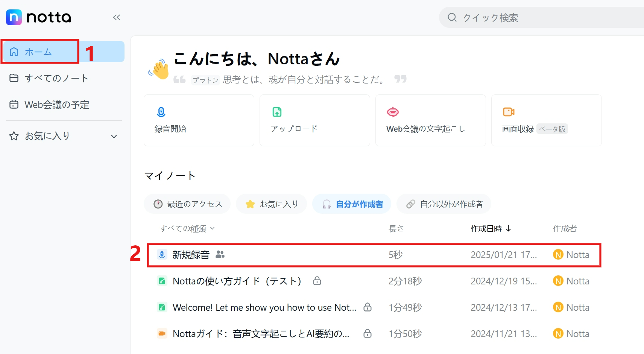Click Notta avatar in 2024/12/19 row

(x=558, y=281)
